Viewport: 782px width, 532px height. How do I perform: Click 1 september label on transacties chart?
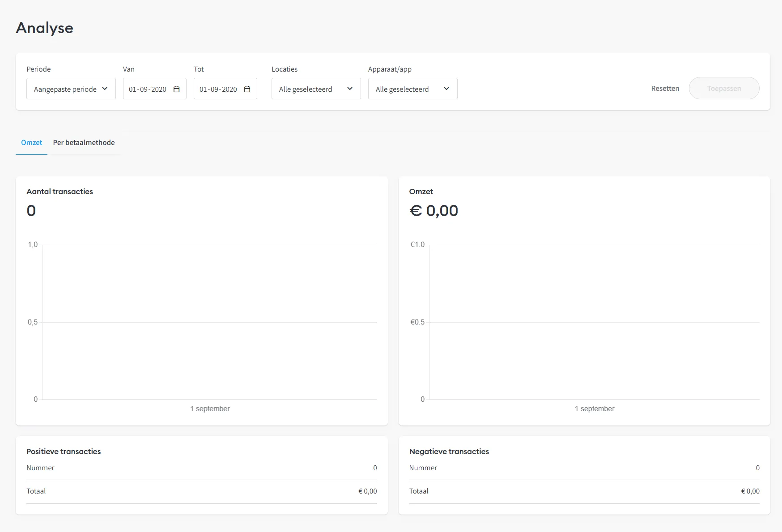click(x=210, y=409)
